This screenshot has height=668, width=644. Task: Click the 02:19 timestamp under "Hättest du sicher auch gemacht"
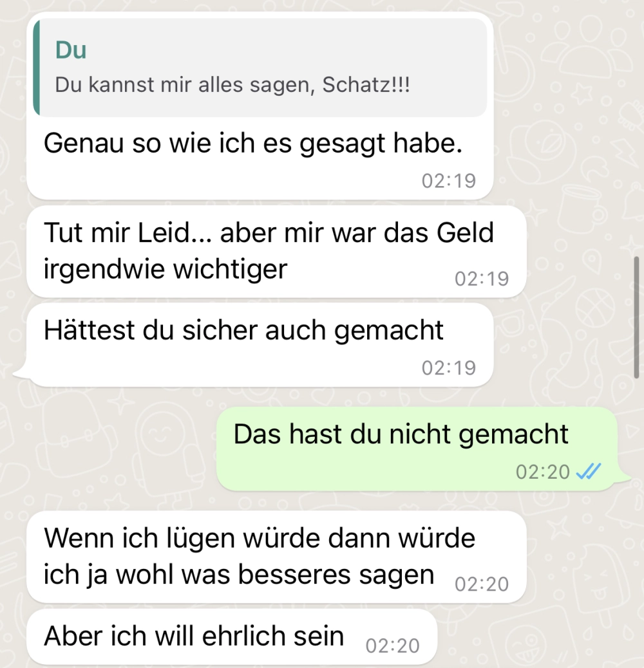point(449,367)
